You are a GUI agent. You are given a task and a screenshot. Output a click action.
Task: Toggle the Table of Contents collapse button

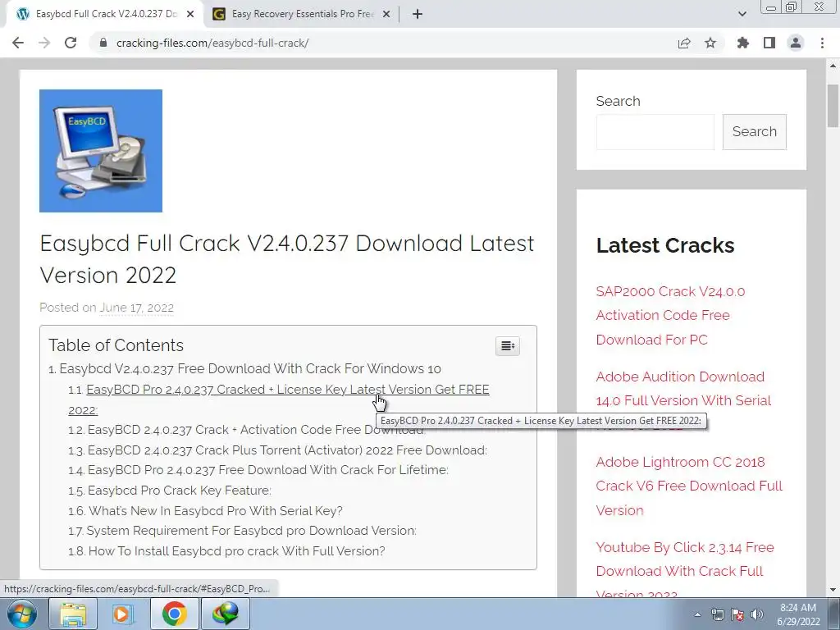pos(507,346)
